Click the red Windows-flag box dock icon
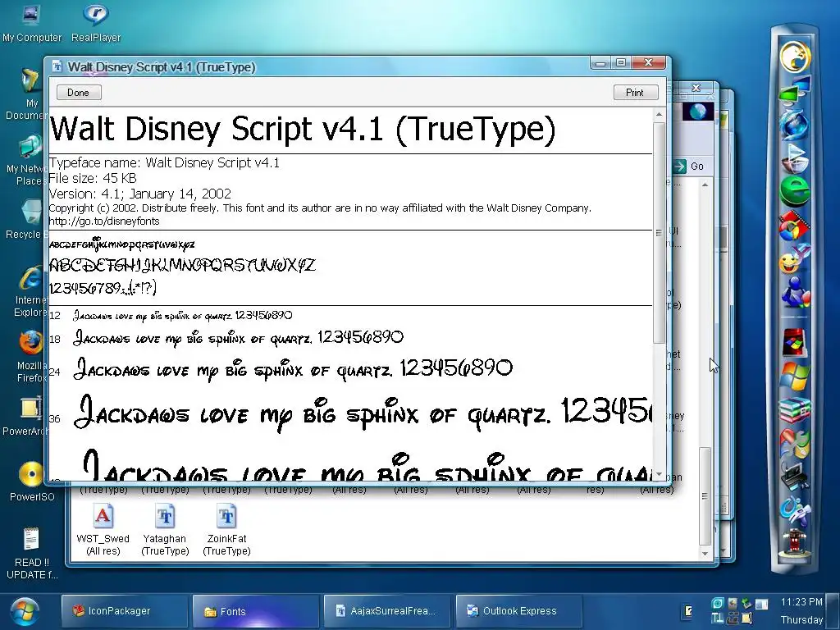 (794, 343)
